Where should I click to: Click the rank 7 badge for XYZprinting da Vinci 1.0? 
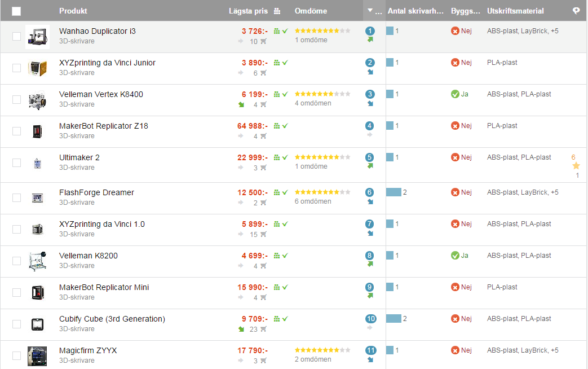point(370,224)
